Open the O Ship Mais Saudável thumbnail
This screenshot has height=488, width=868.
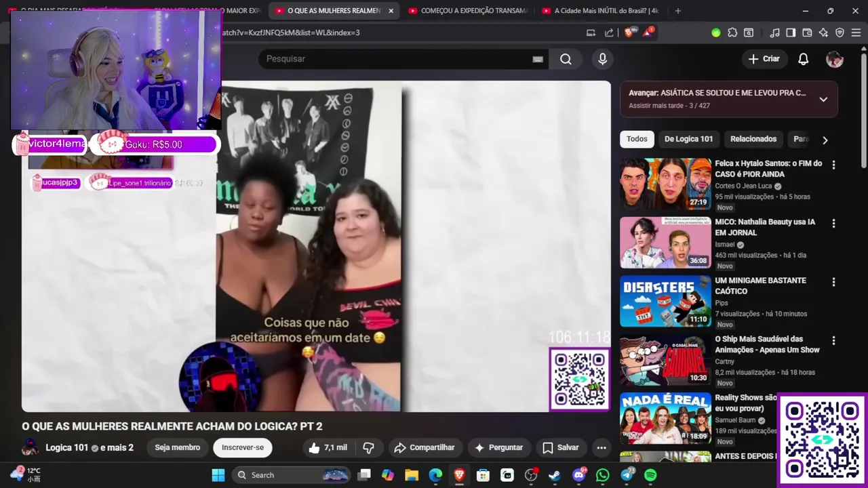665,360
